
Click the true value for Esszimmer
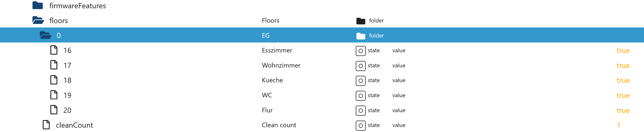click(x=623, y=51)
